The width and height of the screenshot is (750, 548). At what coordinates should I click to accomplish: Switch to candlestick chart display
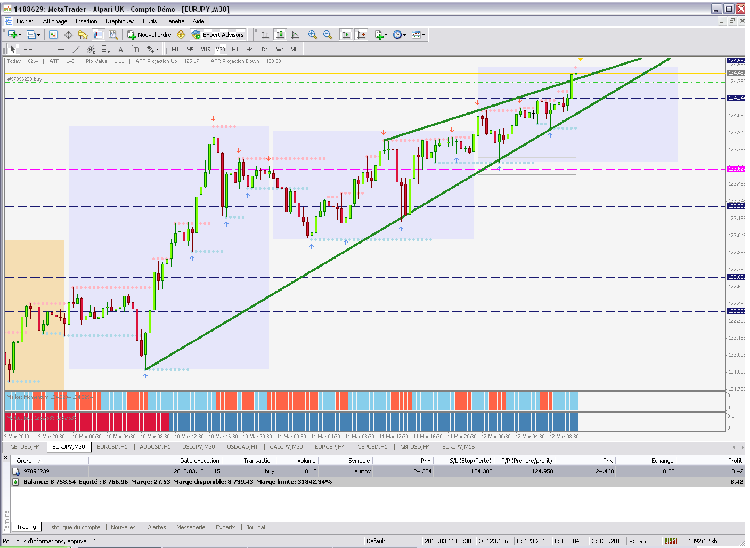(x=280, y=34)
